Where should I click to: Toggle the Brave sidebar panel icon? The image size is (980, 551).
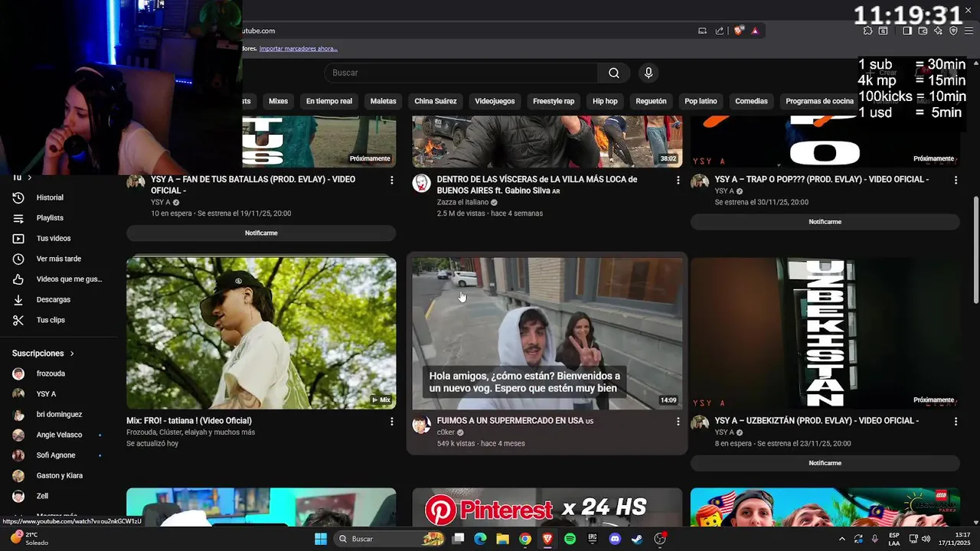point(907,31)
